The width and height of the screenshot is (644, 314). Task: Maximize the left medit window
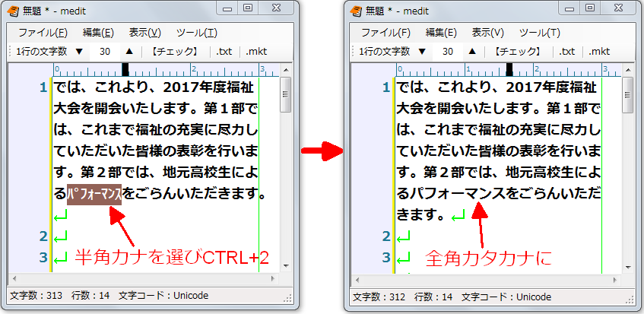(248, 8)
